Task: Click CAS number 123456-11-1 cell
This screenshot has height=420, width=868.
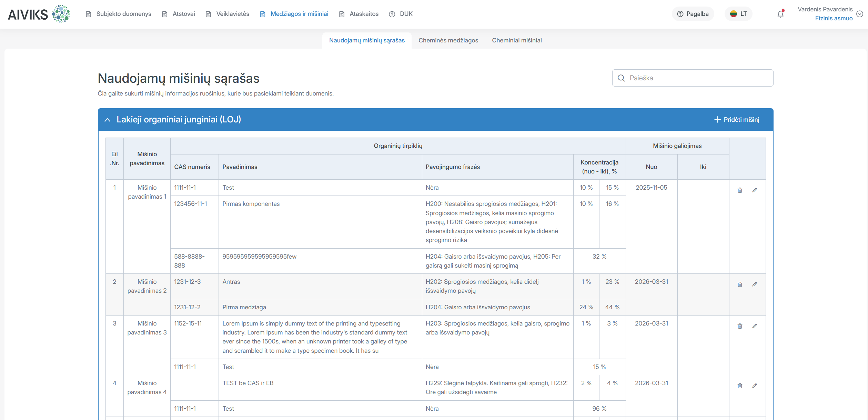Action: pos(194,222)
